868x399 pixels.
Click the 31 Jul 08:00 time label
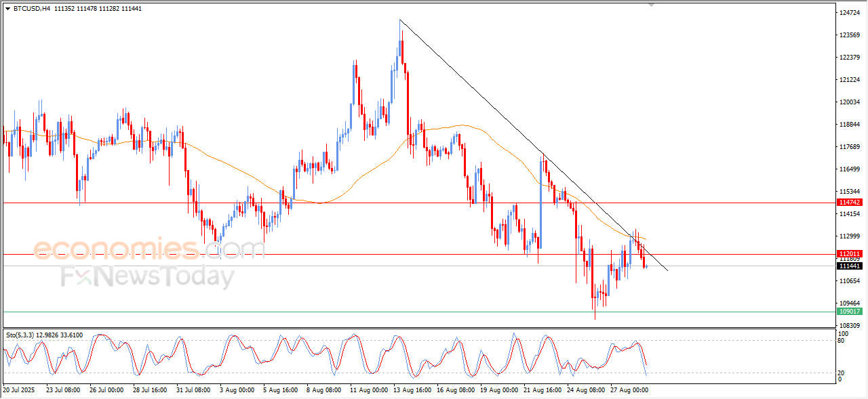pos(193,390)
